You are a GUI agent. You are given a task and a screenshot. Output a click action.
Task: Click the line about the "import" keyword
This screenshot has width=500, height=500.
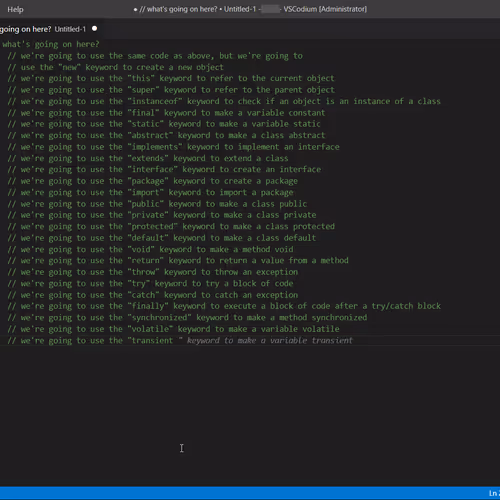point(150,192)
